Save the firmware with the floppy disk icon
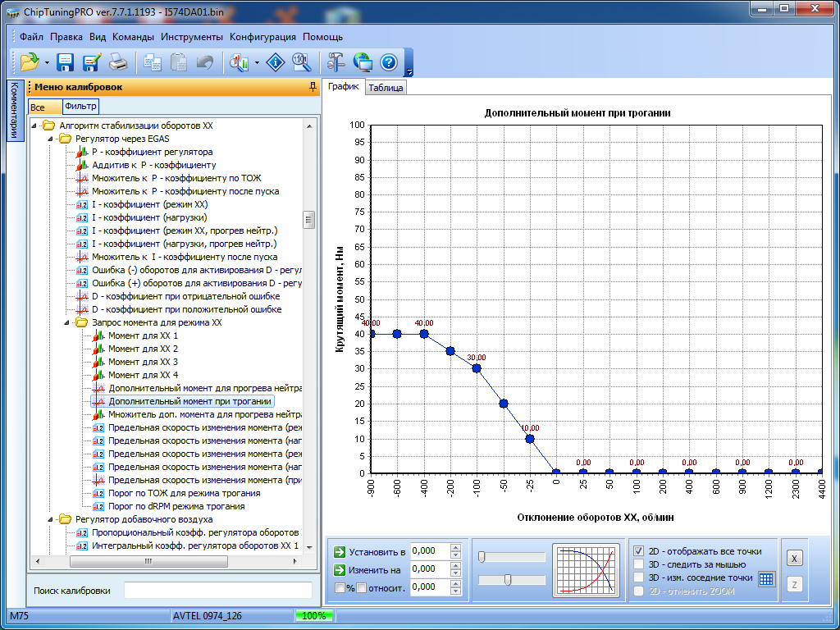The width and height of the screenshot is (840, 630). coord(66,62)
